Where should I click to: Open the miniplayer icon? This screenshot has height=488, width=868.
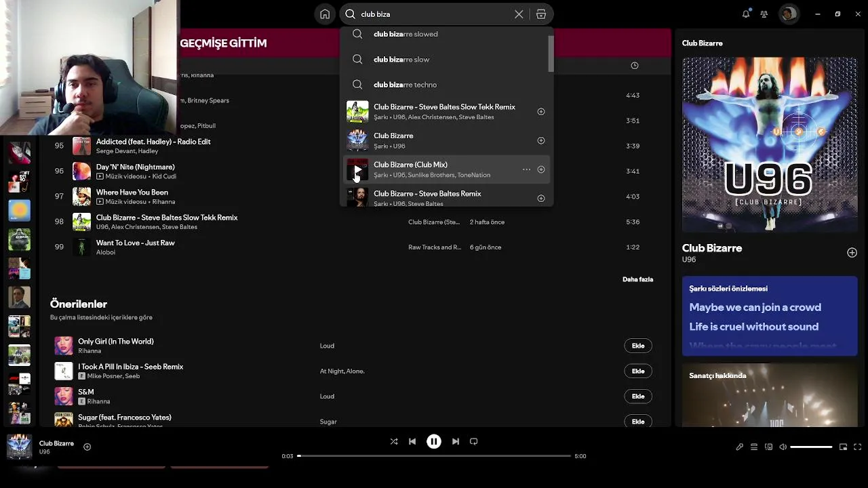tap(844, 447)
